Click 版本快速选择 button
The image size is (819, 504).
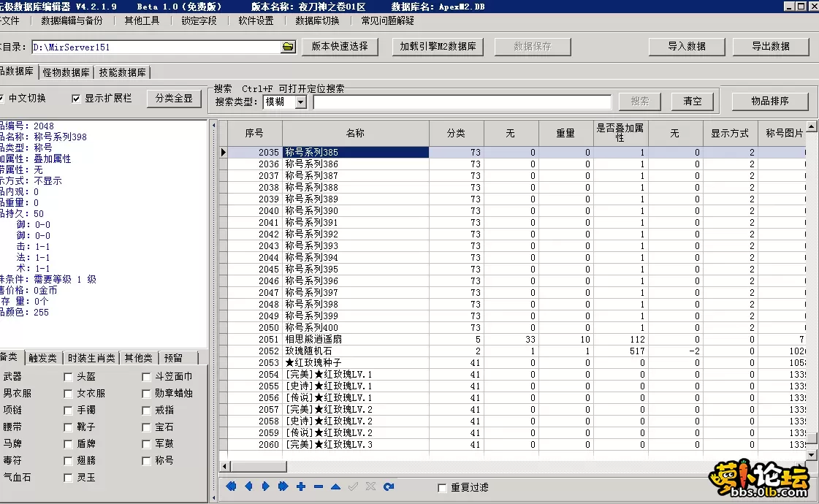point(340,47)
